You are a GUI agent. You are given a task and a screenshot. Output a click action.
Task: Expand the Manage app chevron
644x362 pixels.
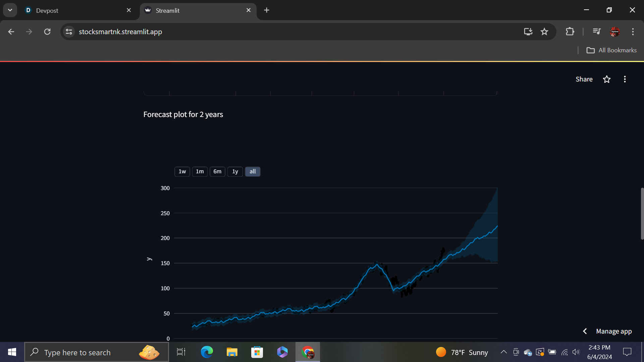pyautogui.click(x=585, y=331)
